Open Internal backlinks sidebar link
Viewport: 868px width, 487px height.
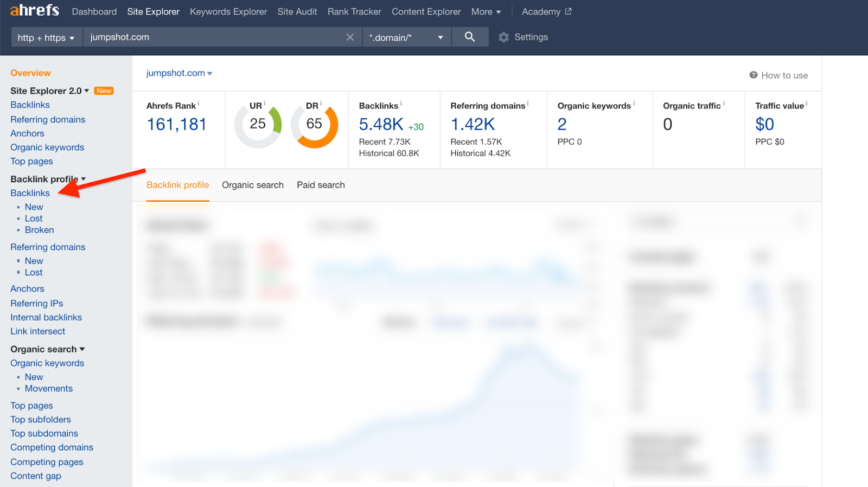(x=46, y=317)
